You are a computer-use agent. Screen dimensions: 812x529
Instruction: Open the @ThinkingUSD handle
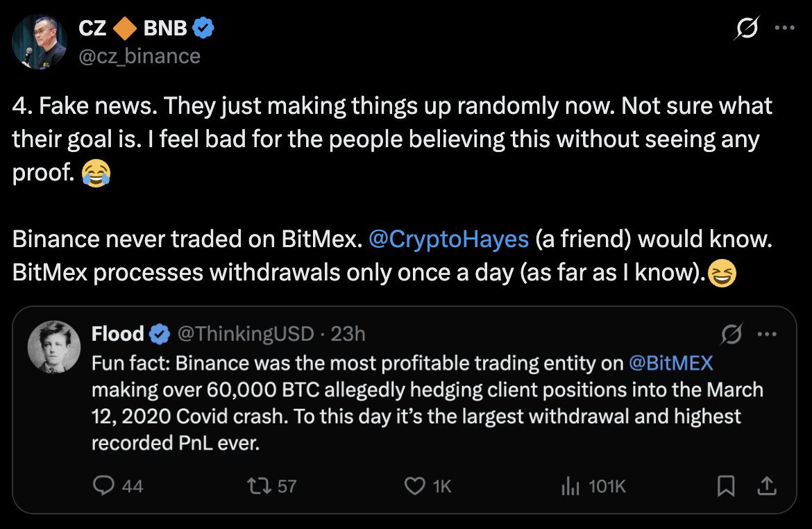coord(246,335)
